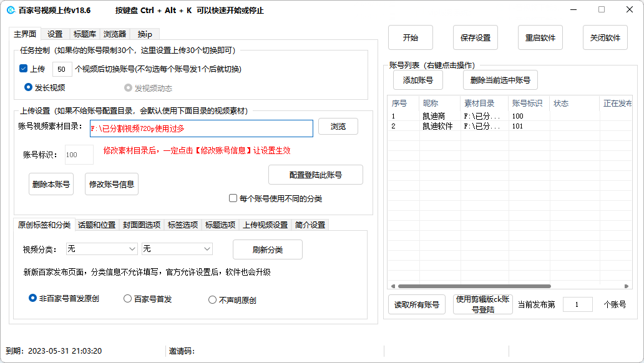Screen dimensions: 644x363
Task: Click the app logo icon in title bar
Action: point(11,10)
